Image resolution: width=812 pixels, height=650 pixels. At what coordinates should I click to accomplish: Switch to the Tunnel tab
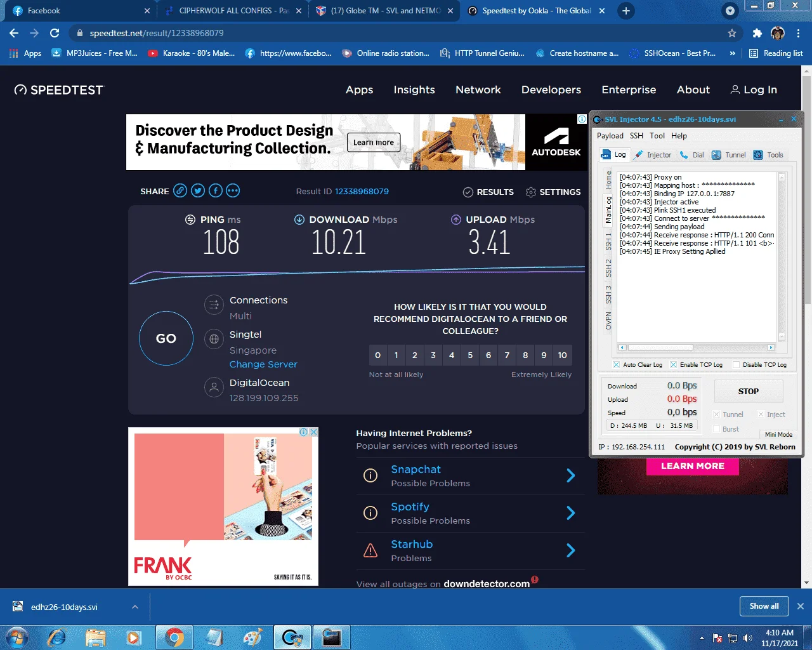pyautogui.click(x=729, y=155)
